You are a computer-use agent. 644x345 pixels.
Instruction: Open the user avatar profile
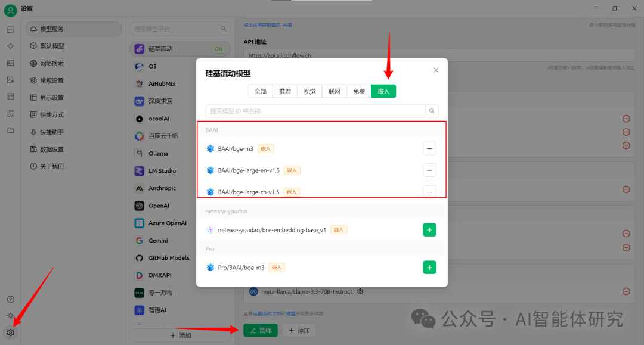(10, 10)
